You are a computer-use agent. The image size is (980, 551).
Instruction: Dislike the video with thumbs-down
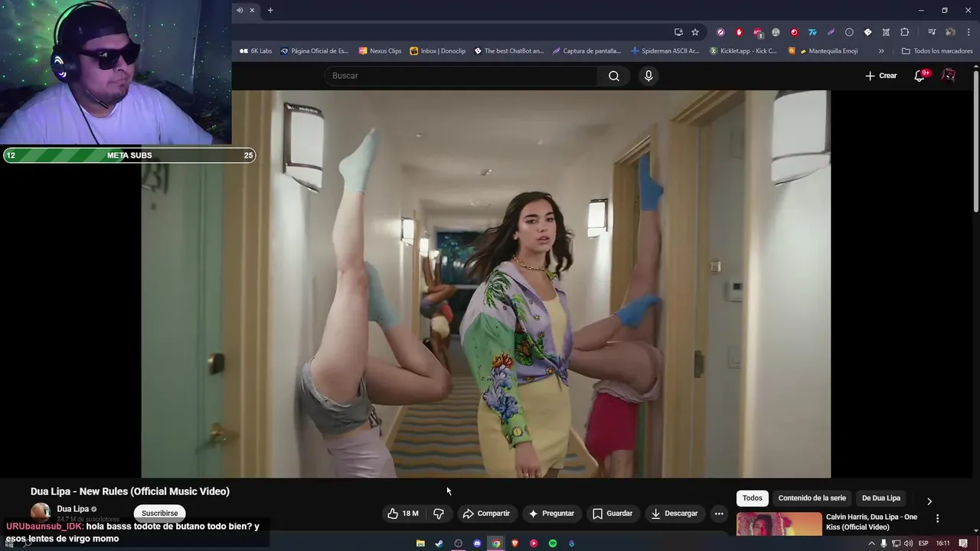point(439,514)
